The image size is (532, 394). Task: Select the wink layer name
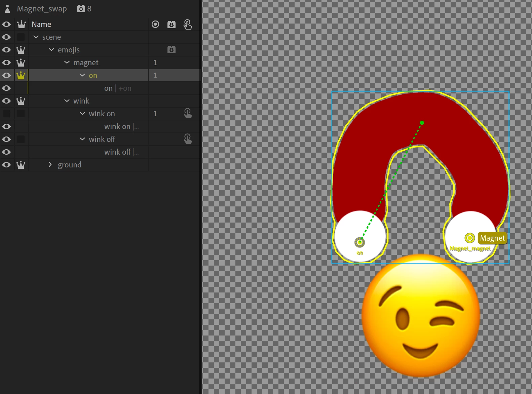pos(81,101)
